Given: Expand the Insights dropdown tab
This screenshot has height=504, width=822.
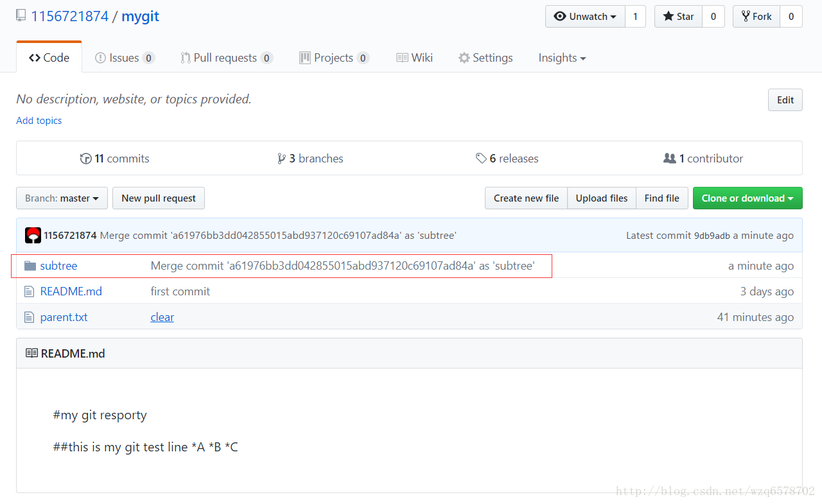Looking at the screenshot, I should [562, 58].
